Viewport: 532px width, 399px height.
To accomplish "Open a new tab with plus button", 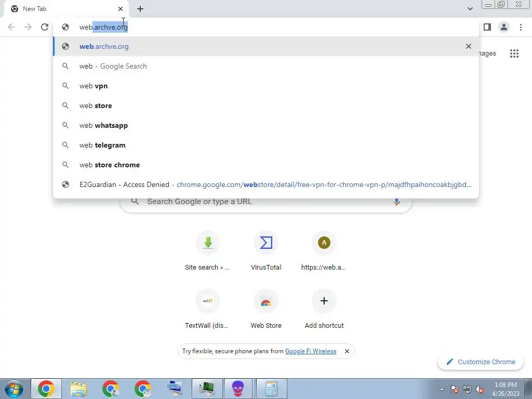I will tap(140, 9).
